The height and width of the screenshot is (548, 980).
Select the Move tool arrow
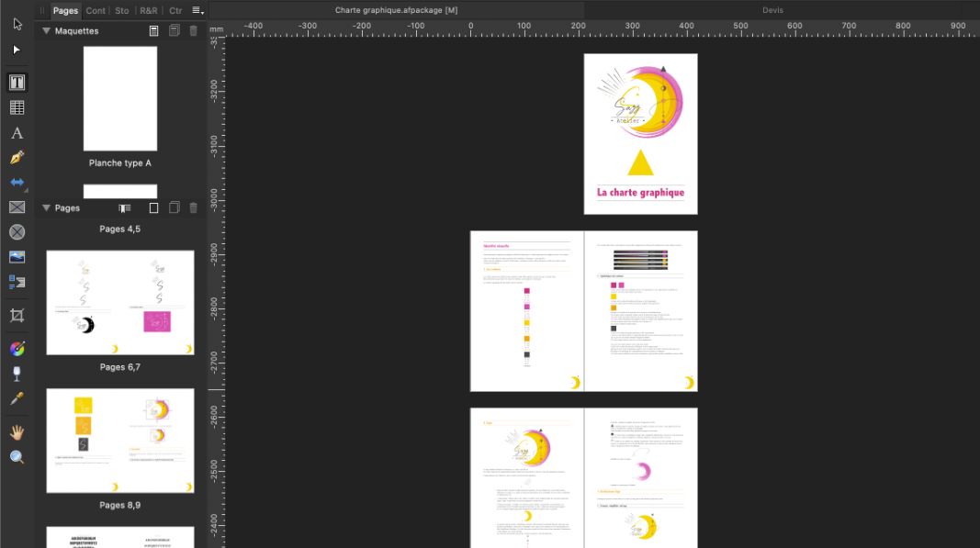pos(17,24)
